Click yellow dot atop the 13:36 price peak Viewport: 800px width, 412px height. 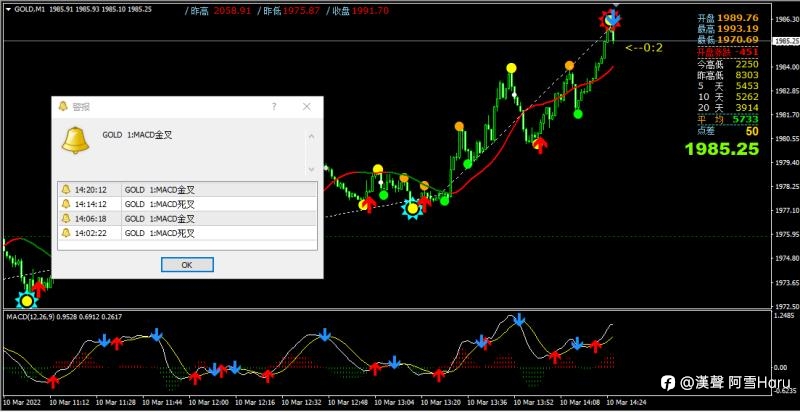[511, 68]
